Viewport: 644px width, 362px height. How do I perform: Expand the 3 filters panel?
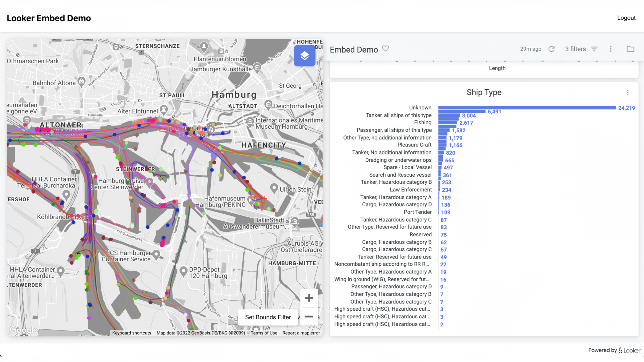(x=575, y=49)
